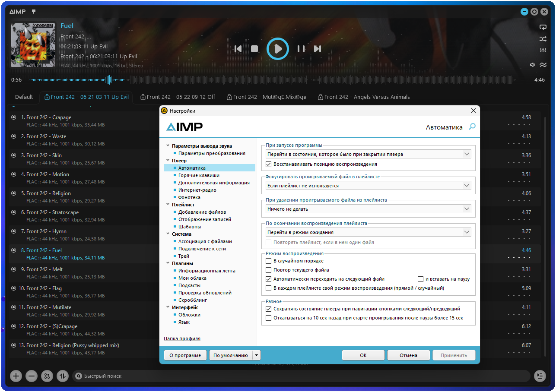
Task: Switch to Front 242 - 05 22 09 12 Off tab
Action: [x=178, y=97]
